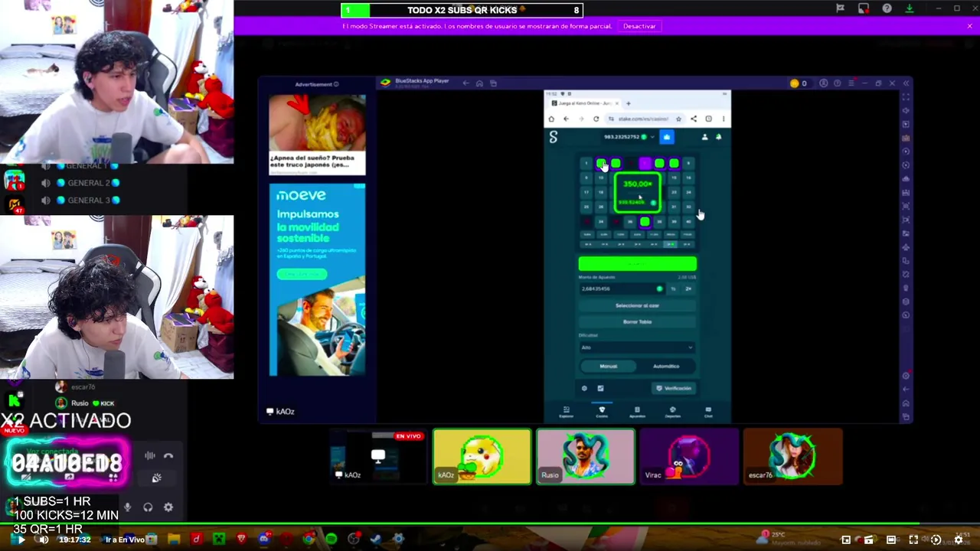Join the GENERAL 3 voice channel
Image resolution: width=980 pixels, height=551 pixels.
83,200
